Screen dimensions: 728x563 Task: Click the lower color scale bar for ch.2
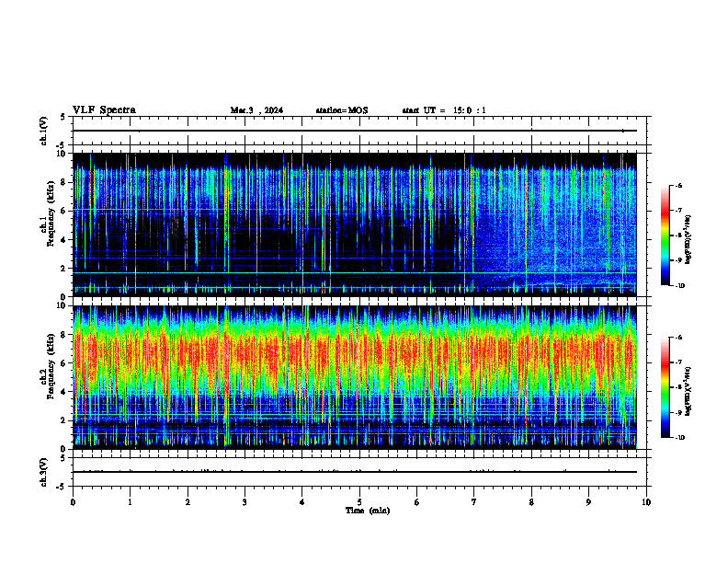(x=665, y=387)
